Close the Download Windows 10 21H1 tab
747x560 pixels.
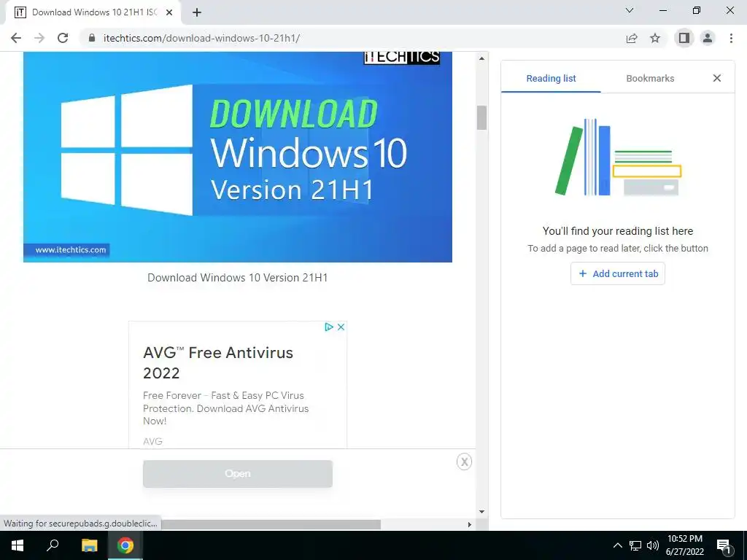[169, 13]
